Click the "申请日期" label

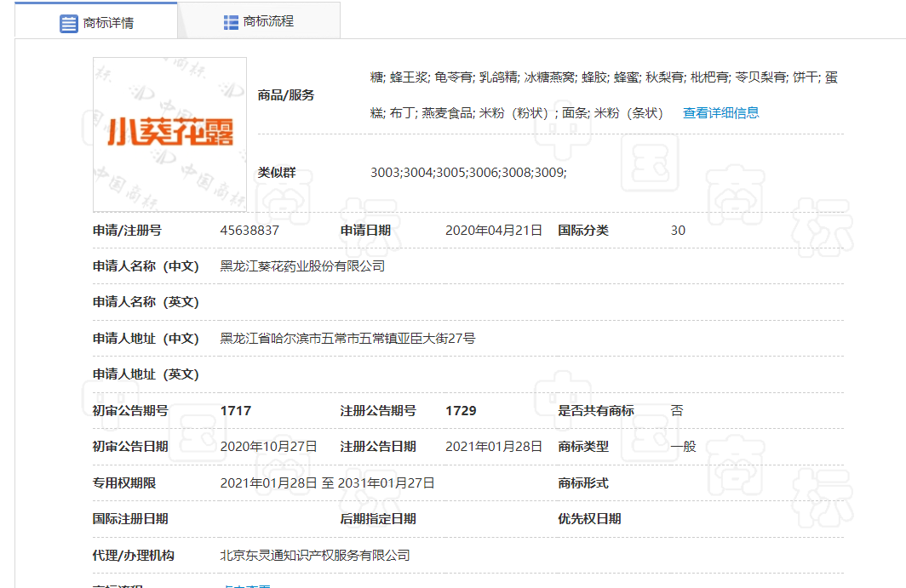[365, 231]
